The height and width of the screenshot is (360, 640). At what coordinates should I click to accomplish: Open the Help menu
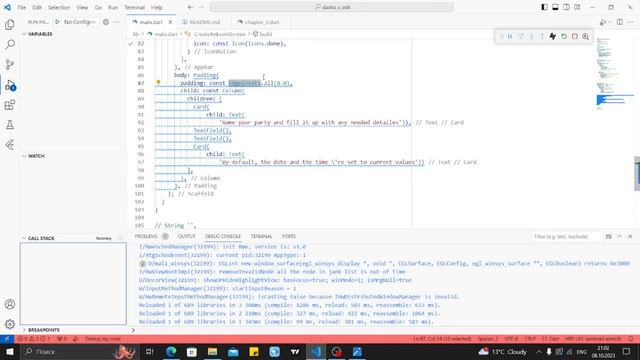coord(157,7)
